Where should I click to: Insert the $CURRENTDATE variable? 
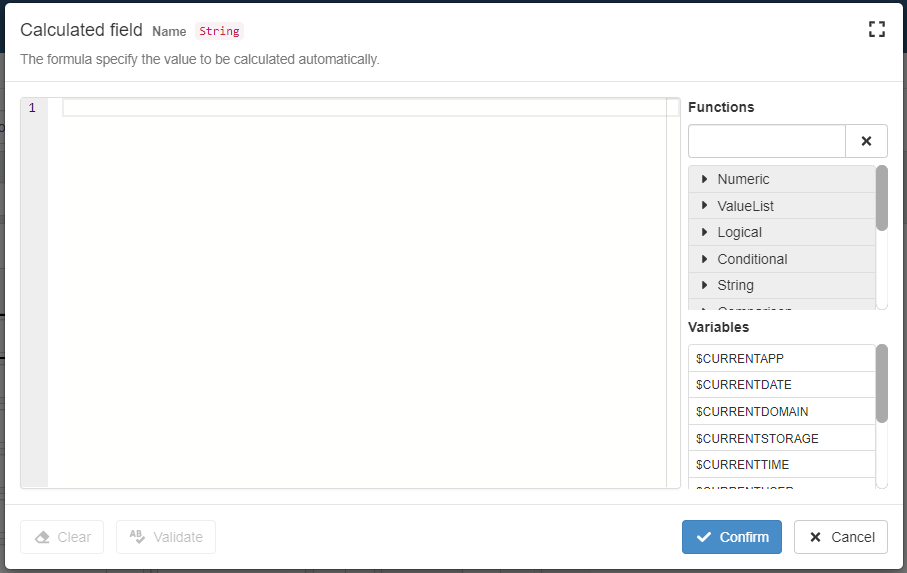[743, 385]
